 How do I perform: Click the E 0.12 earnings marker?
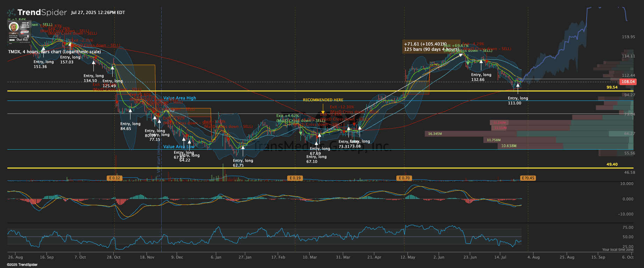tap(115, 178)
